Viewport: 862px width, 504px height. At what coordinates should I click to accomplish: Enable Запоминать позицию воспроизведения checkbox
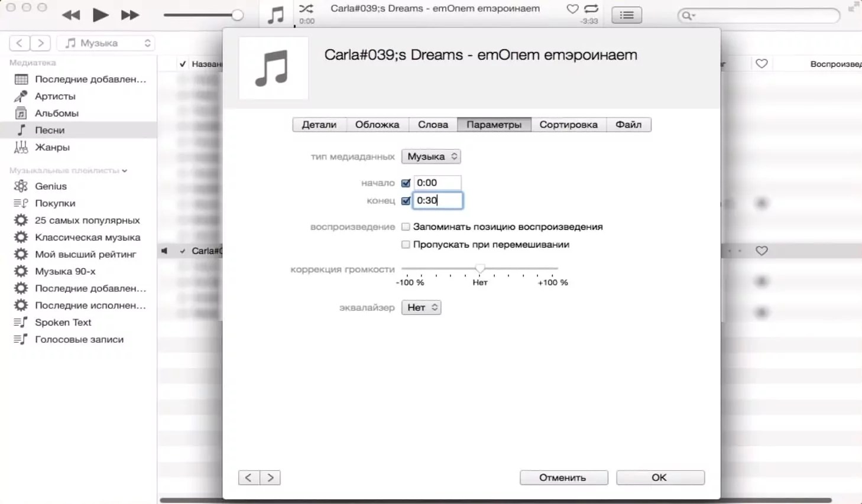pos(406,227)
